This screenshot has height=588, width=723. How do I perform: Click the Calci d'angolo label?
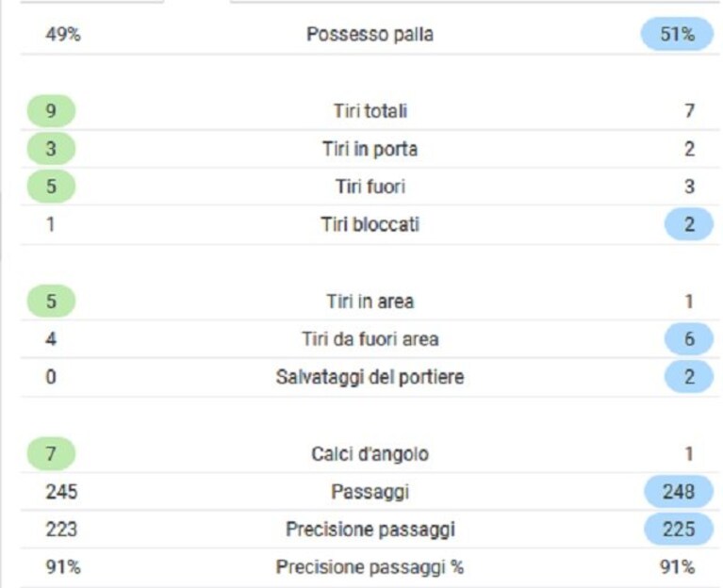click(370, 454)
